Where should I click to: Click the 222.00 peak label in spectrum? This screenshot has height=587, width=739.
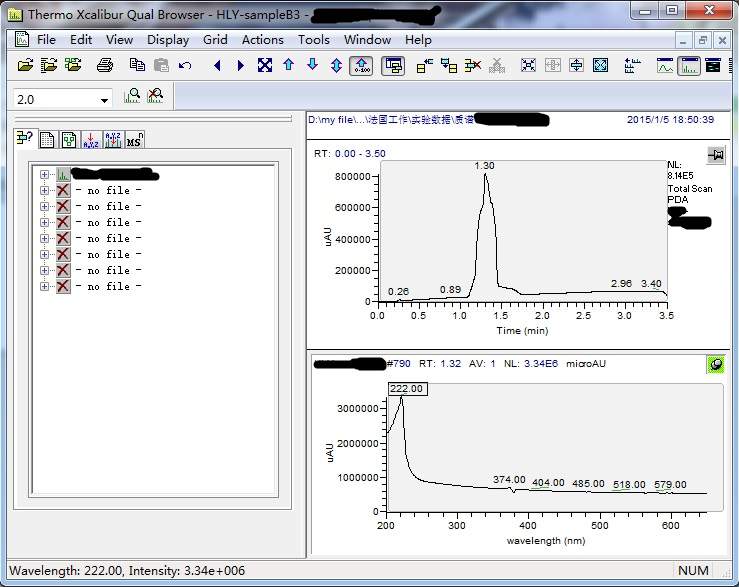(407, 389)
